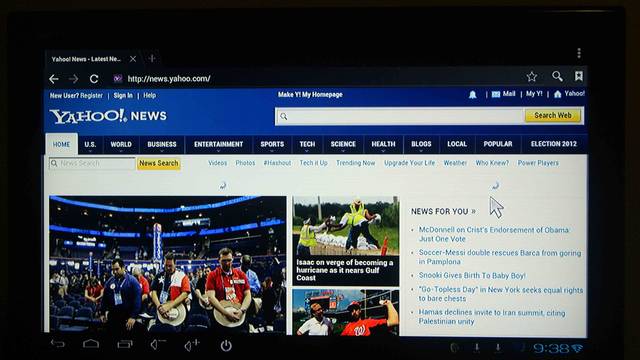This screenshot has width=640, height=360.
Task: Open the HEALTH section dropdown
Action: tap(383, 144)
